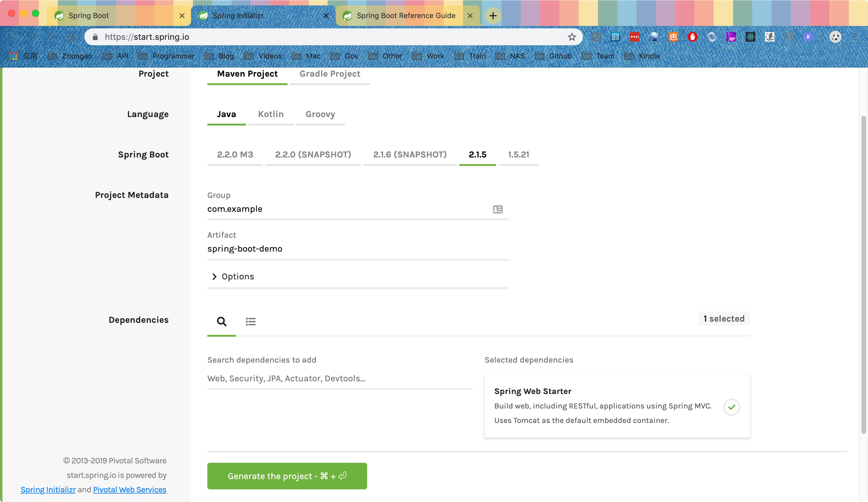This screenshot has width=868, height=502.
Task: Switch to dependency list view icon
Action: 250,321
